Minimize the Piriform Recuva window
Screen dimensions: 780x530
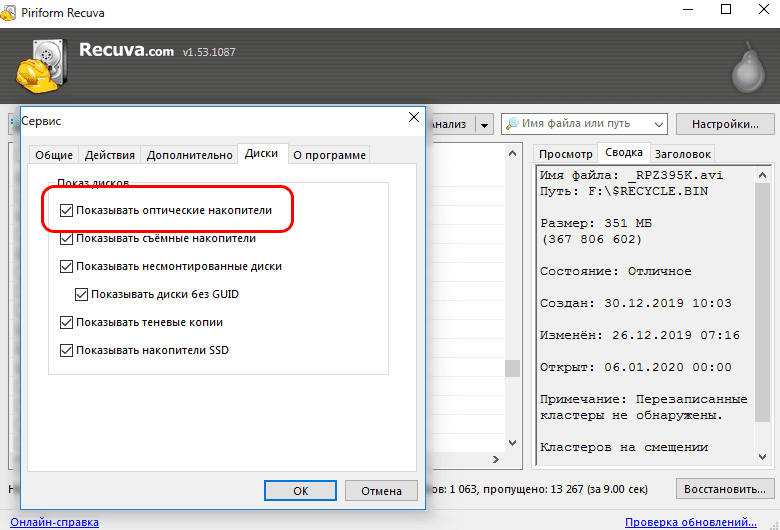click(688, 9)
